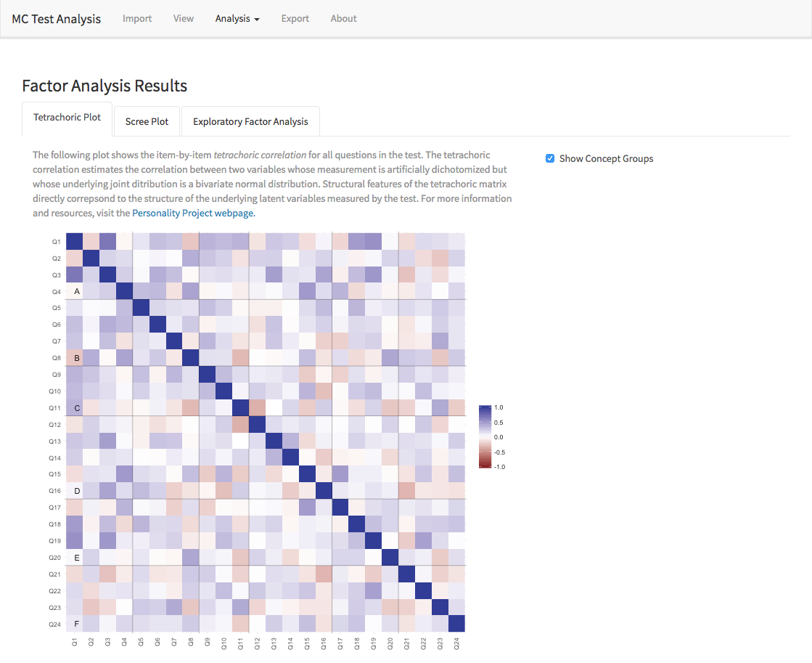Toggle the Show Concept Groups checkbox
Viewport: 812px width, 663px height.
click(x=550, y=158)
